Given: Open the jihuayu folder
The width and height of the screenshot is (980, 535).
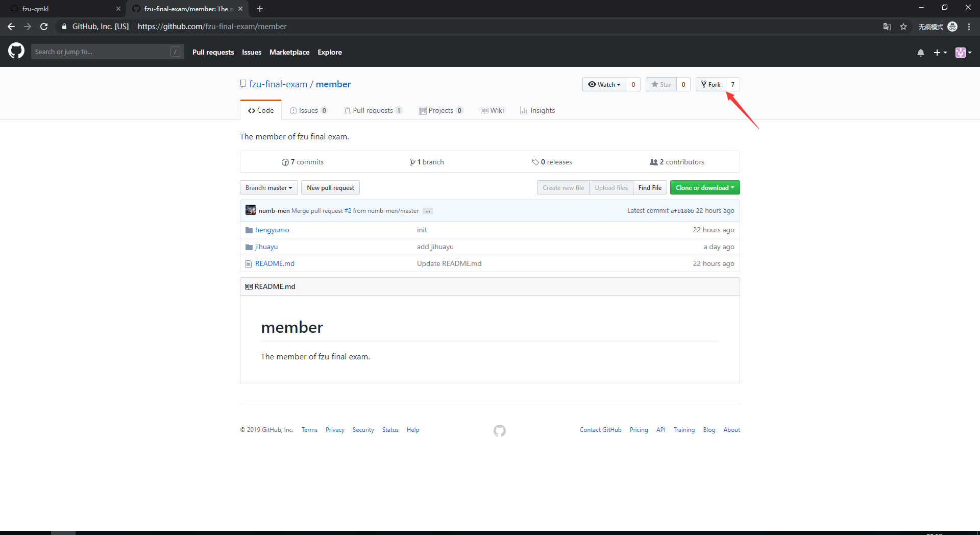Looking at the screenshot, I should pyautogui.click(x=266, y=247).
